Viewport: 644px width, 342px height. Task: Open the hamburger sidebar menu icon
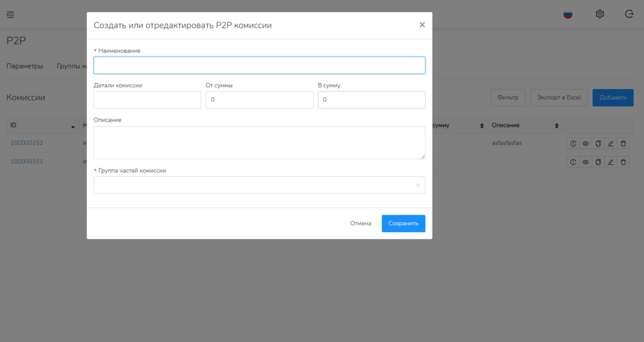click(x=11, y=15)
